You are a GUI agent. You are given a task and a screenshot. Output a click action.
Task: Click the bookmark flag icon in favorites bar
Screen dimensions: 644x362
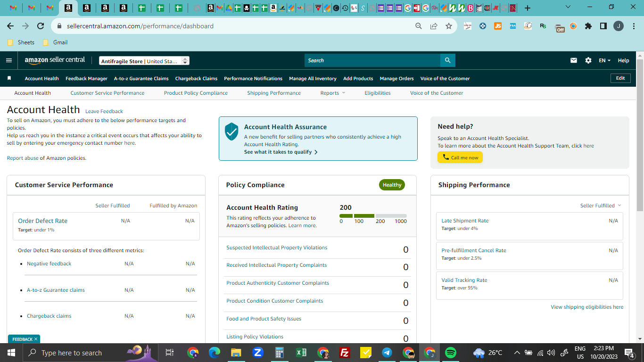pyautogui.click(x=9, y=78)
